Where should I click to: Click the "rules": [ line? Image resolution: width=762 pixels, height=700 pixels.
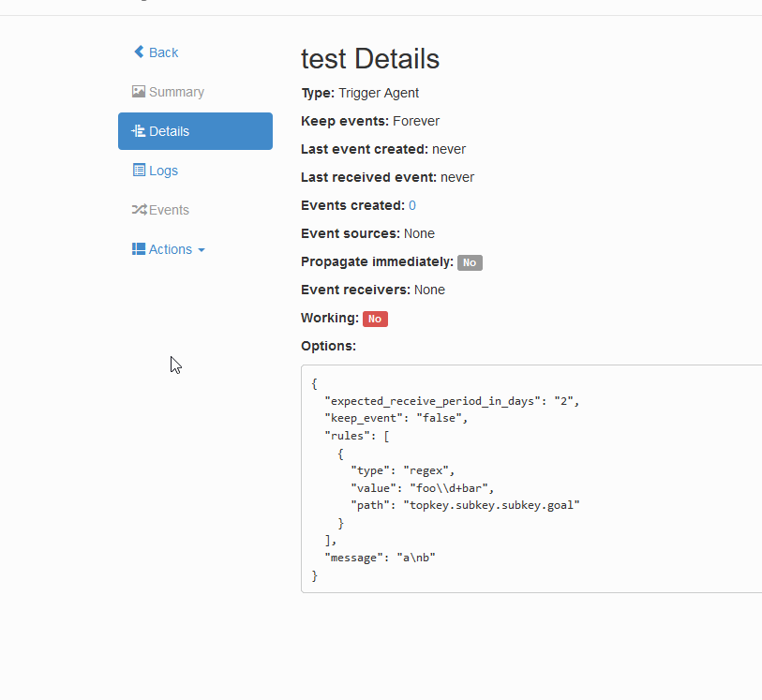[357, 436]
